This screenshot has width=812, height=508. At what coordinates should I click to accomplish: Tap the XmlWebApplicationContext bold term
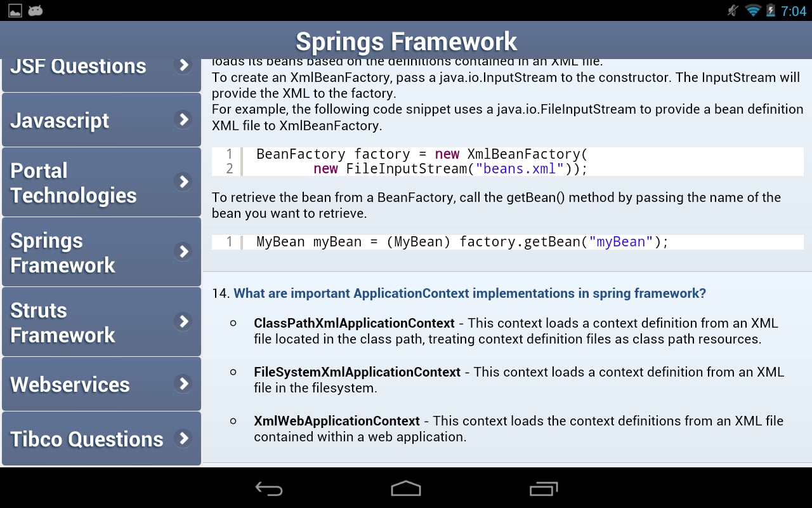click(x=337, y=421)
